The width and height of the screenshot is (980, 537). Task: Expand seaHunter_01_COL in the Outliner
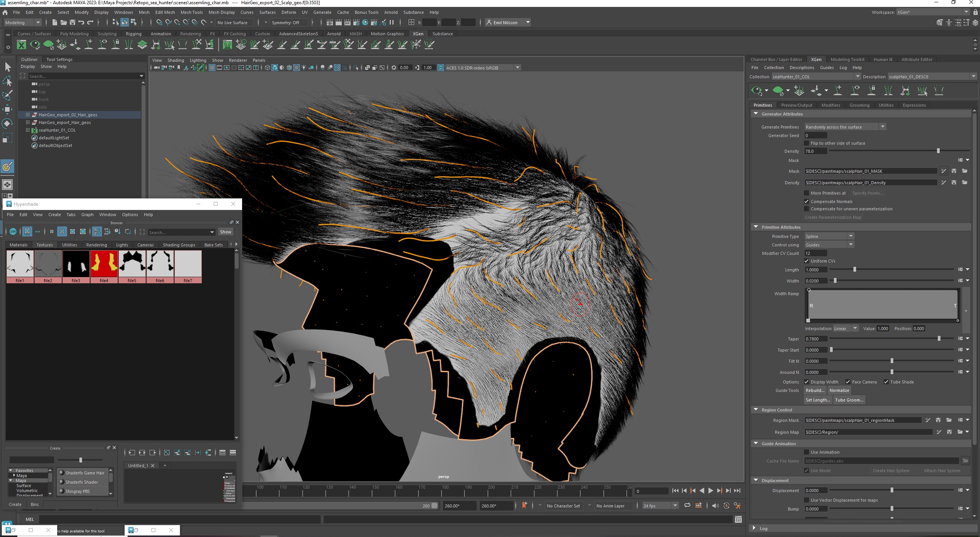28,130
